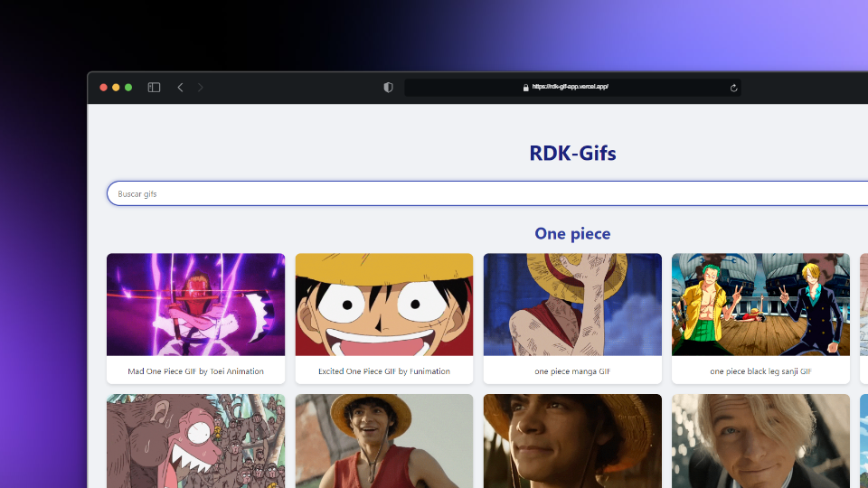The width and height of the screenshot is (868, 488).
Task: Reload the page with the refresh icon
Action: pos(733,88)
